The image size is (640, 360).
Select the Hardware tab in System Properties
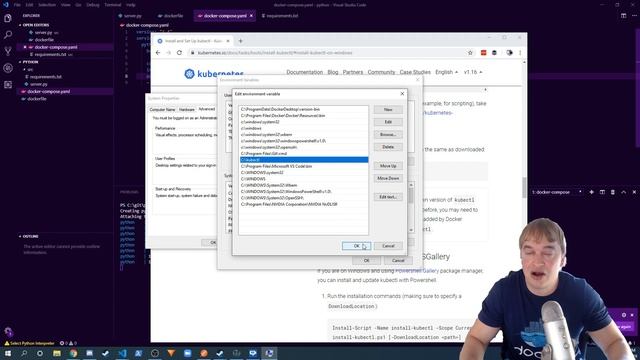(x=187, y=109)
